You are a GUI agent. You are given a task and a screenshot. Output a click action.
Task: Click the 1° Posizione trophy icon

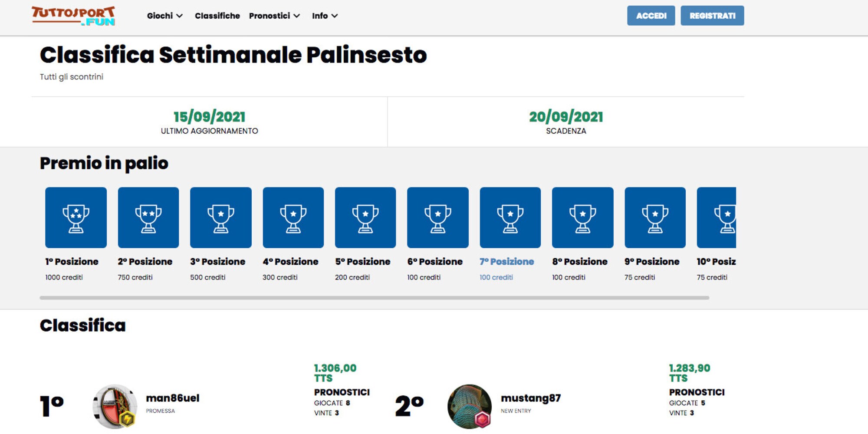pyautogui.click(x=76, y=217)
